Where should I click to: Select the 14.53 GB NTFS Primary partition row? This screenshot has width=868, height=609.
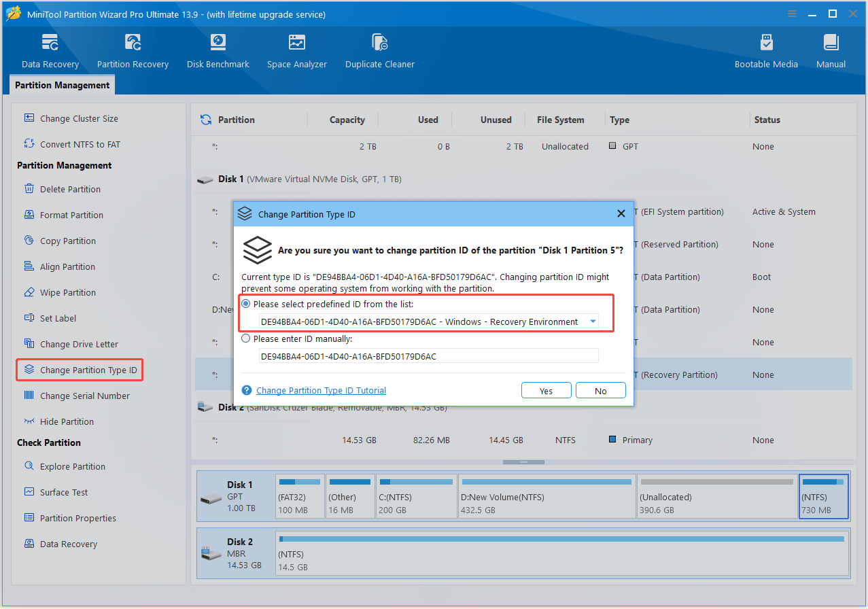(523, 440)
